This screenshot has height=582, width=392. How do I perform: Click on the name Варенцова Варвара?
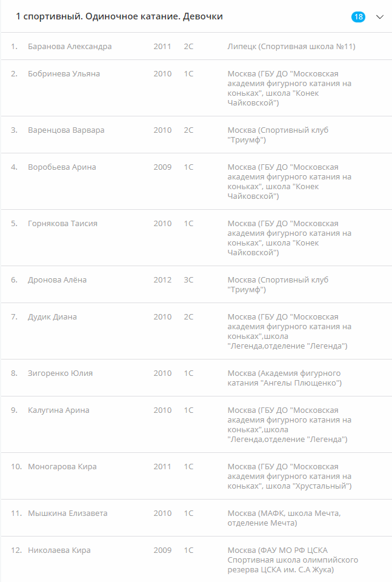pos(66,130)
